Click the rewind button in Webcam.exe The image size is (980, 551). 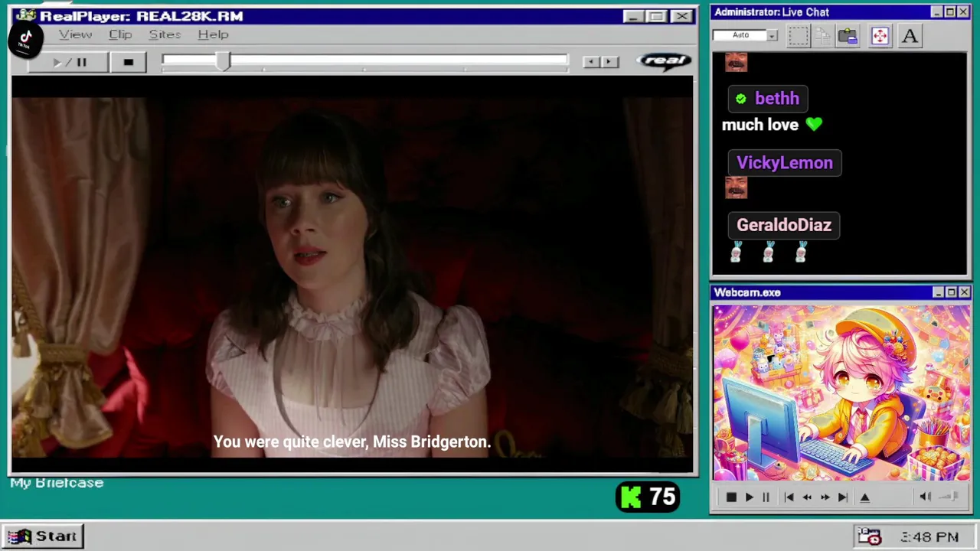pos(806,497)
